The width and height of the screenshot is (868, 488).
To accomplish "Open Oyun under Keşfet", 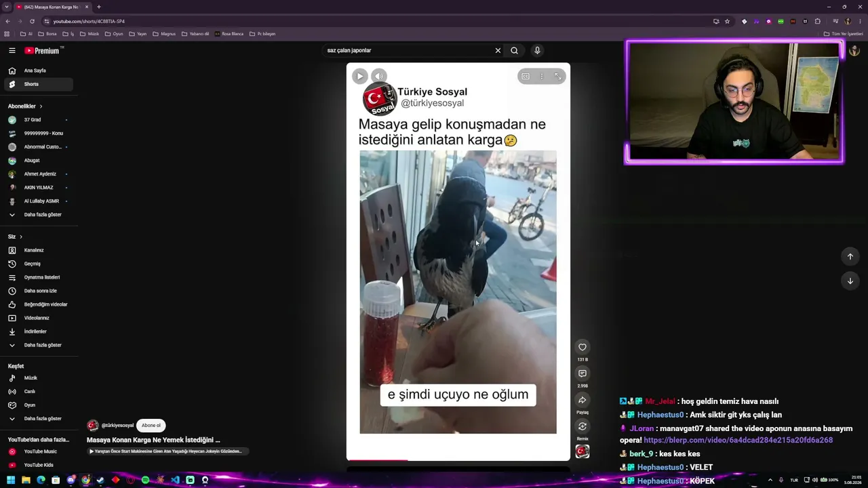I will click(38, 405).
